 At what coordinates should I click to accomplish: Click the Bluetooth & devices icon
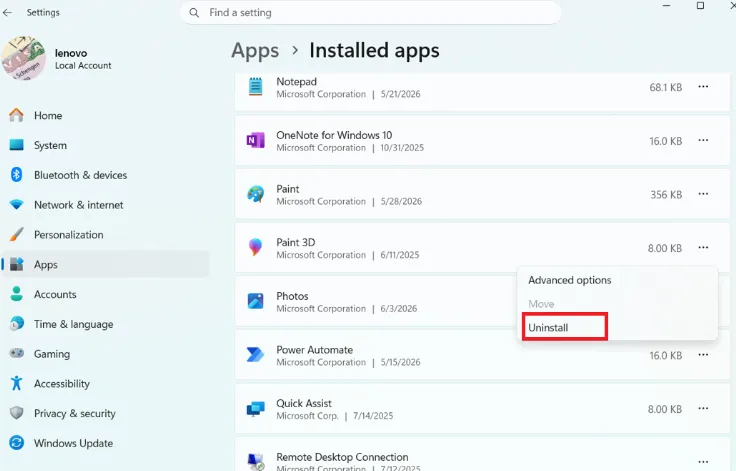(16, 175)
